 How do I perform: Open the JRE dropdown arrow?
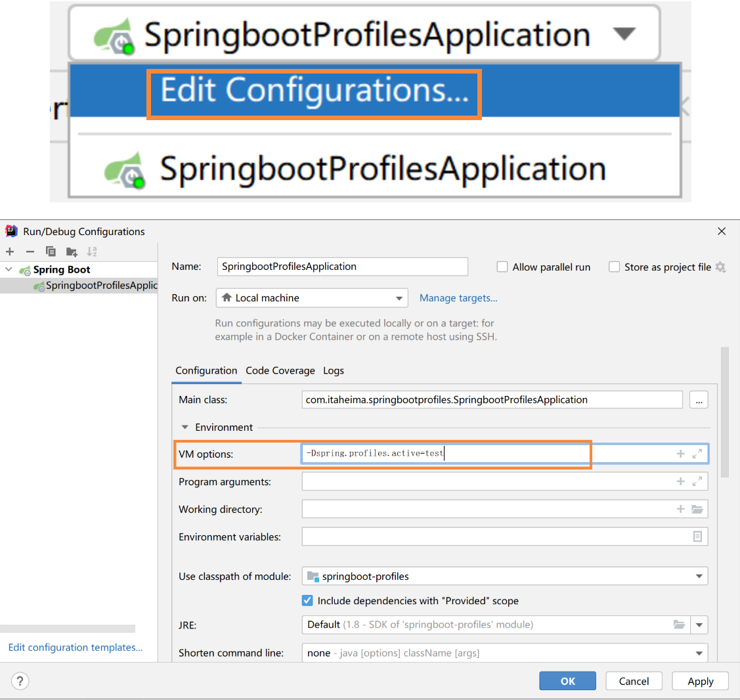click(699, 625)
